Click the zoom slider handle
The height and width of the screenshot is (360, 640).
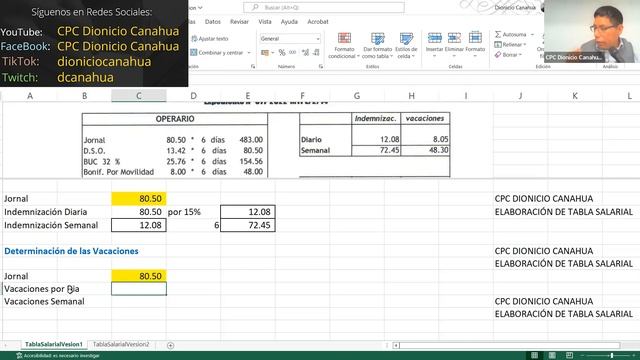point(611,356)
